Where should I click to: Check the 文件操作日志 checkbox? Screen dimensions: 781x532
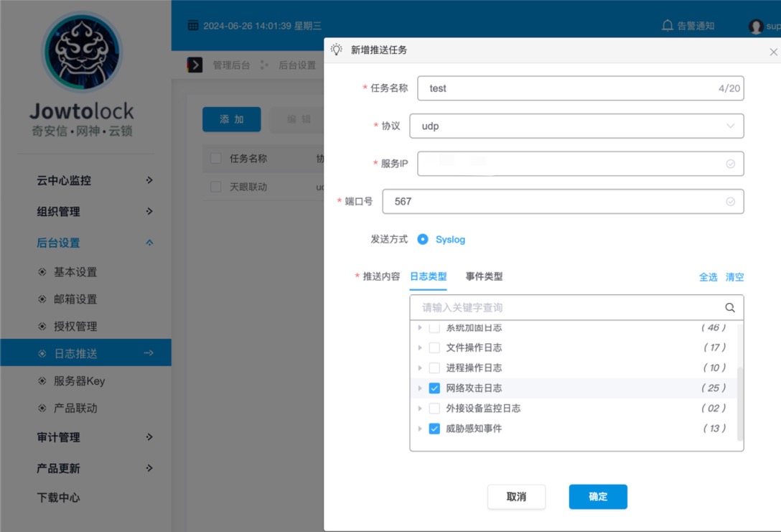point(434,347)
